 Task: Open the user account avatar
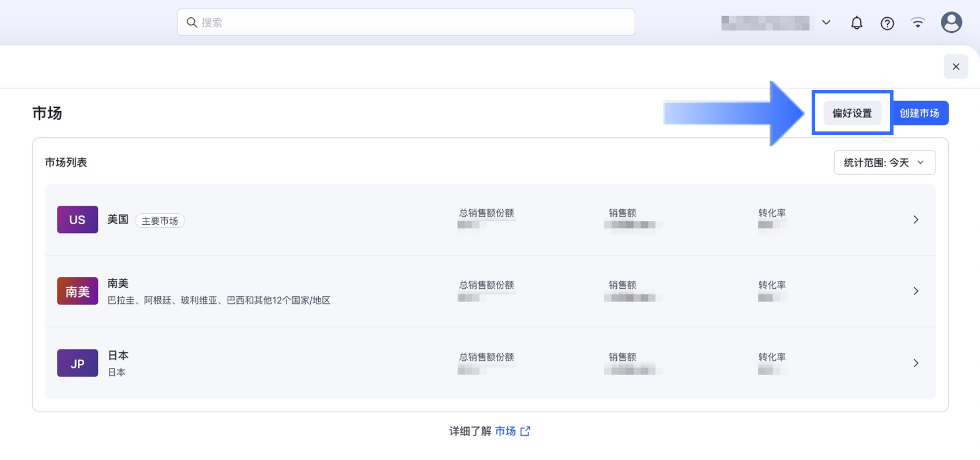[951, 22]
